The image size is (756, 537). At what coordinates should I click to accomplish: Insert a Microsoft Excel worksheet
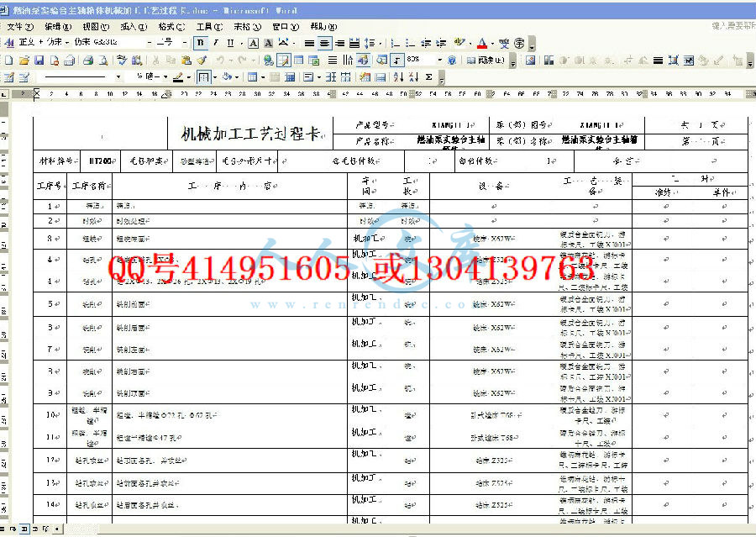(x=314, y=61)
